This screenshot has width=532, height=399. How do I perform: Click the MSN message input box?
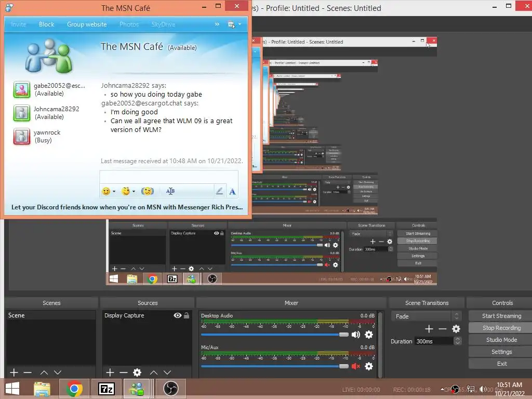[169, 177]
